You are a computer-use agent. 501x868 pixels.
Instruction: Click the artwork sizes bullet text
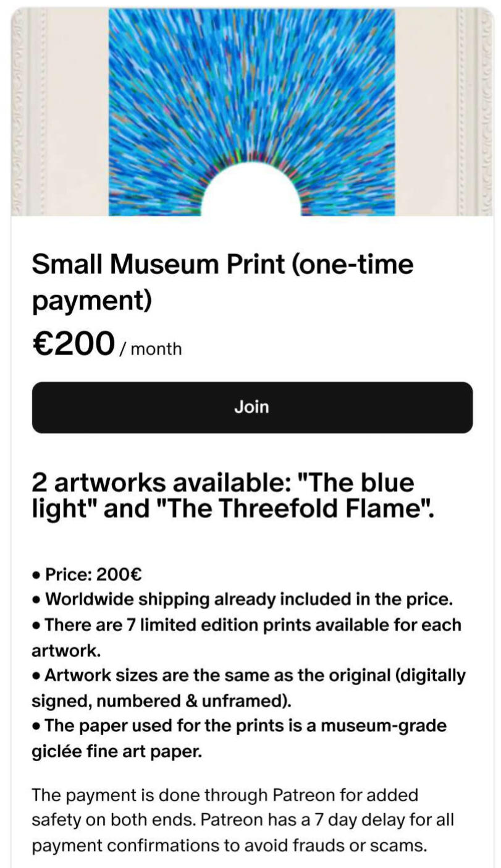point(255,676)
